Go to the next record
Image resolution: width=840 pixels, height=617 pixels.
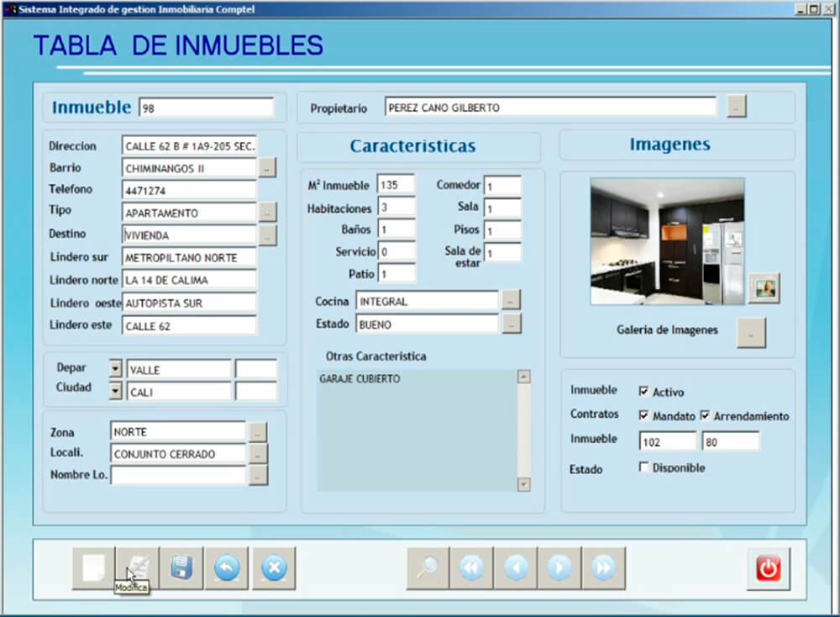[559, 568]
